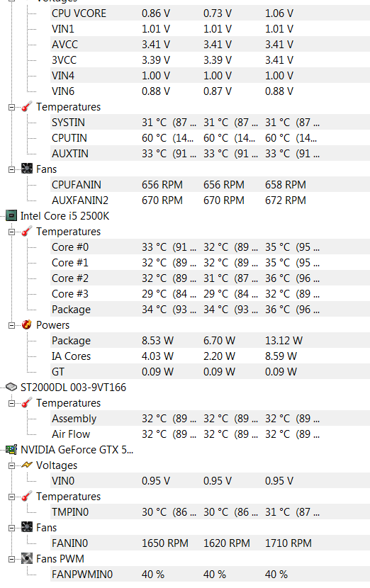370x588 pixels.
Task: Select the CPU VCORE row
Action: (x=210, y=13)
